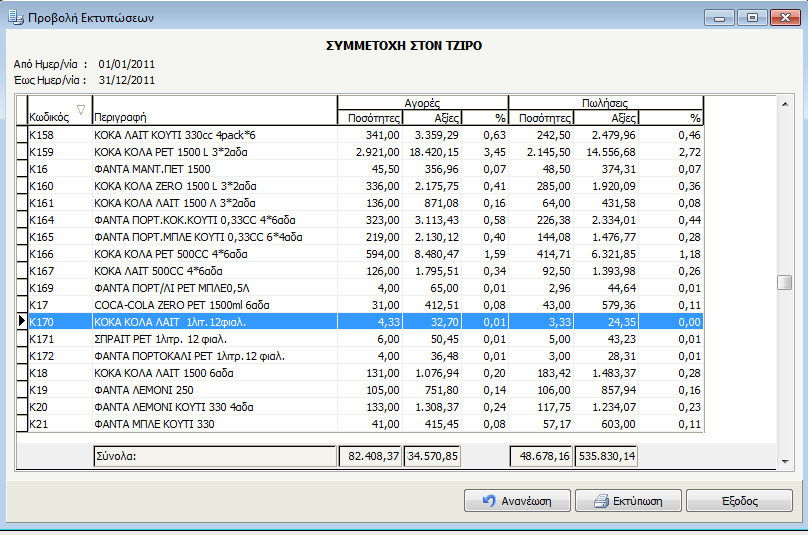
Task: Select the K159 code cell
Action: [60, 152]
